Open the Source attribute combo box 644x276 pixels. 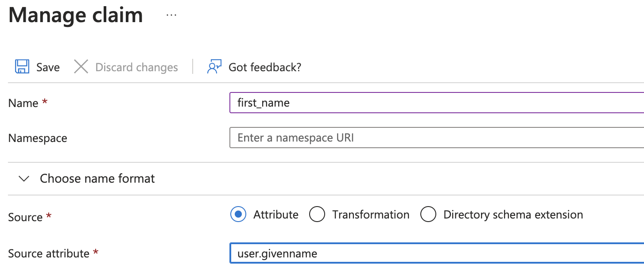click(437, 253)
